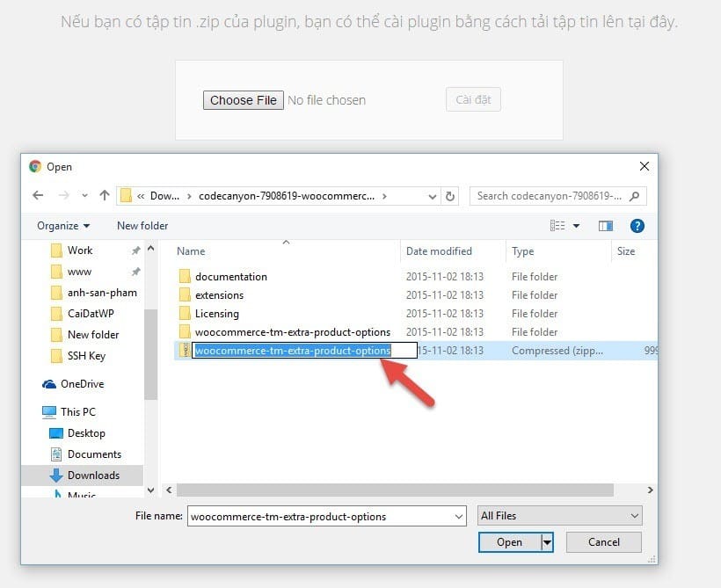Screen dimensions: 721x588
Task: Open Documents in the navigation pane
Action: (94, 454)
